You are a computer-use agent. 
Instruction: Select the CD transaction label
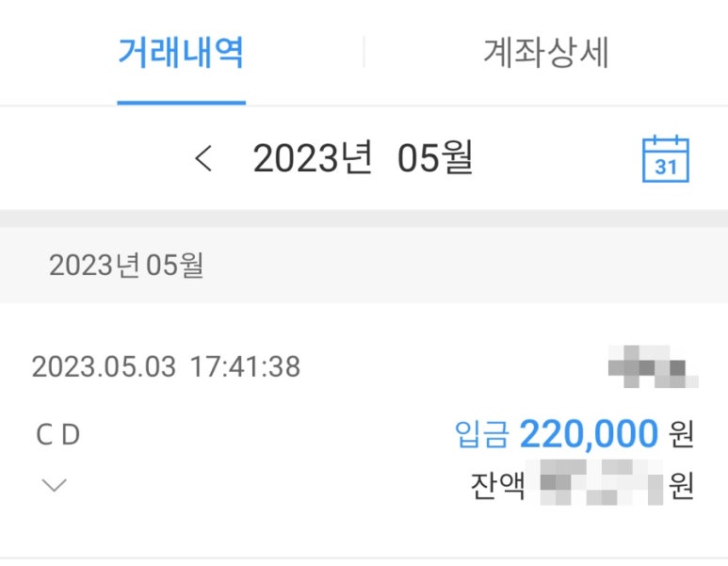coord(58,435)
